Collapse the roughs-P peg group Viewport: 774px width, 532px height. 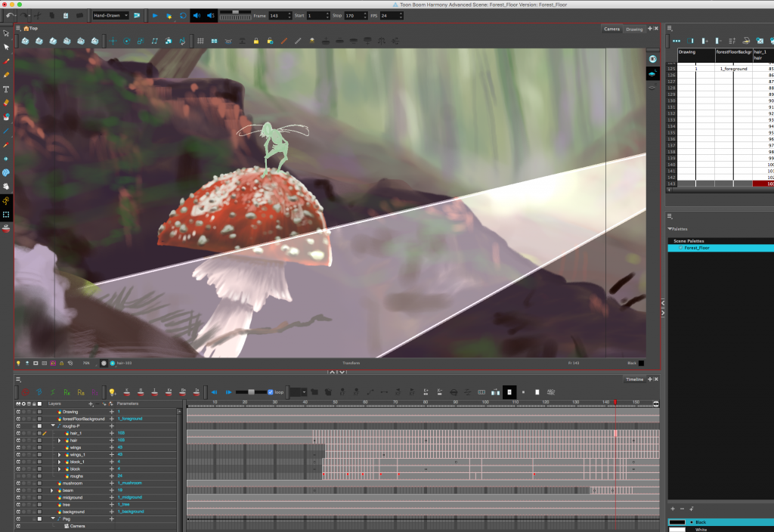52,426
